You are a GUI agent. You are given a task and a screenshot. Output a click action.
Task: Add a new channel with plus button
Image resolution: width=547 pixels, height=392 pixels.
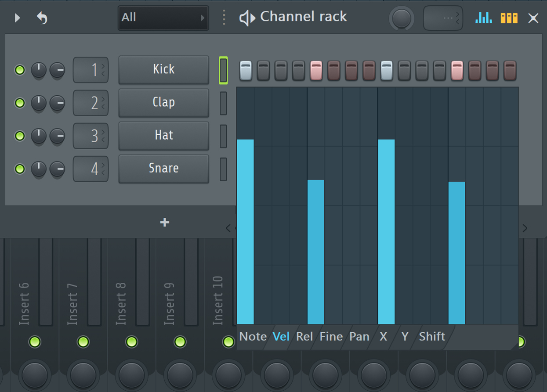point(165,223)
